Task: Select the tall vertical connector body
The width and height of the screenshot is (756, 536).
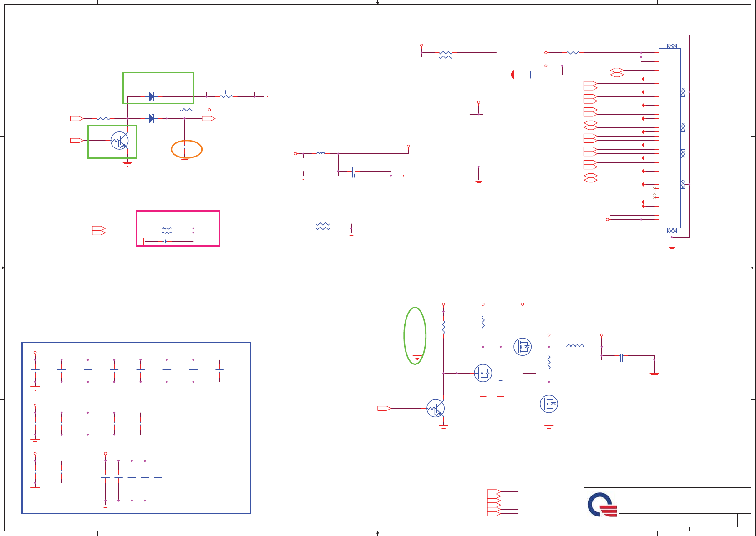Action: pyautogui.click(x=670, y=138)
